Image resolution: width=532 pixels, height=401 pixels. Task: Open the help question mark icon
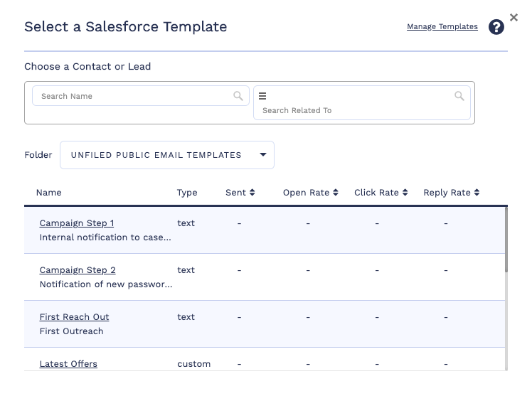click(496, 27)
